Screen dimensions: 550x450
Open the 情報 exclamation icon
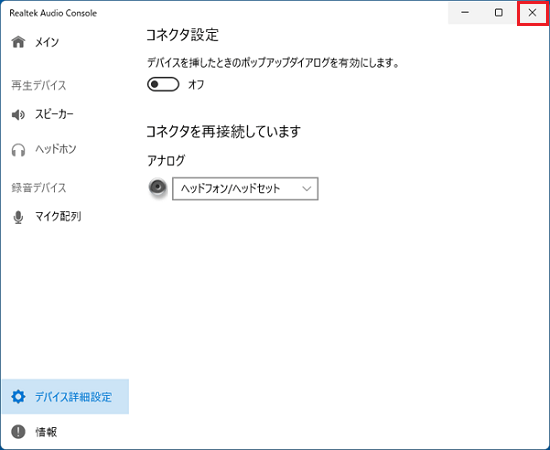18,432
